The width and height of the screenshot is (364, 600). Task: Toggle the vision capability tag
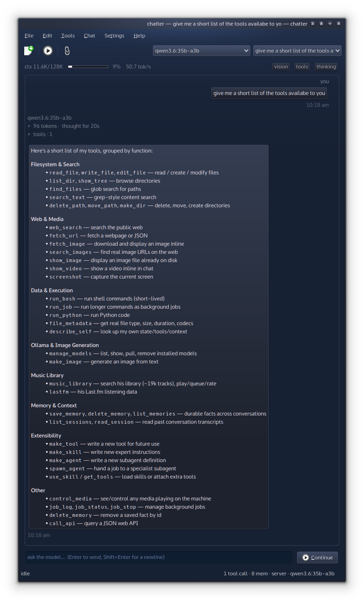[281, 67]
